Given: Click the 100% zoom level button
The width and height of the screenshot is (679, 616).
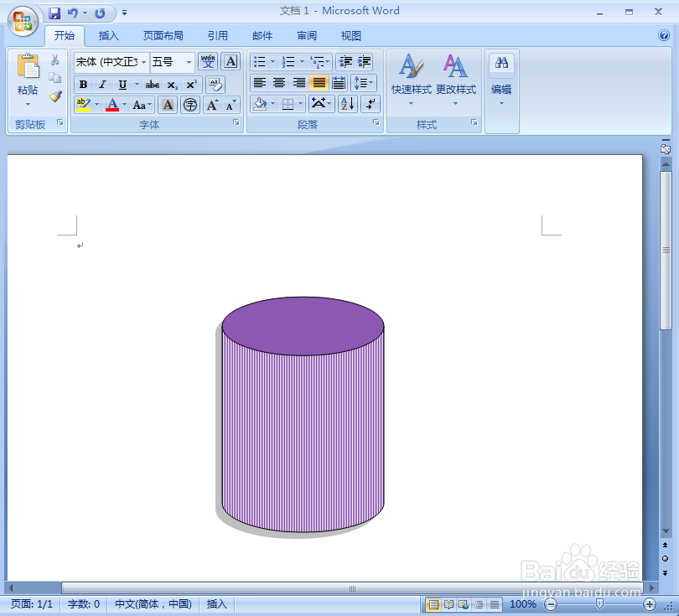Looking at the screenshot, I should coord(523,604).
